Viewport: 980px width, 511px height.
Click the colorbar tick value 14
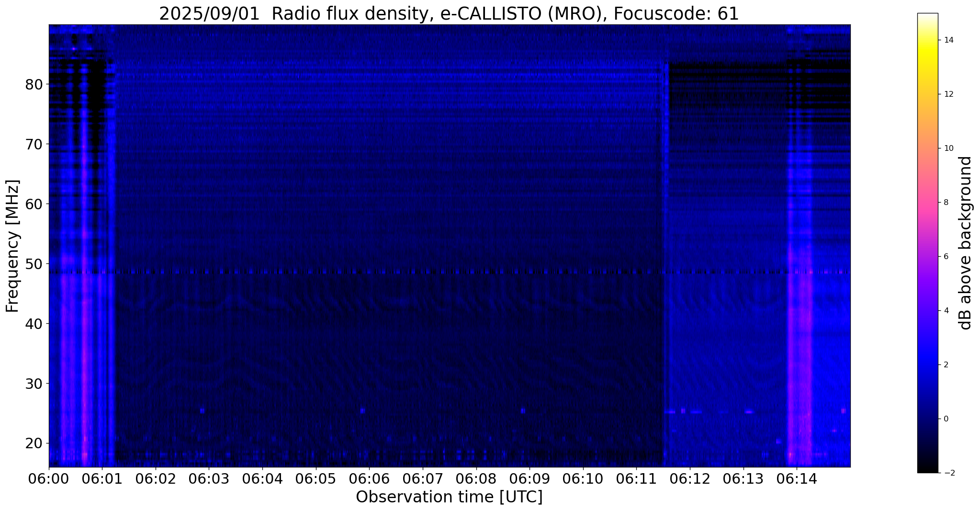click(948, 40)
